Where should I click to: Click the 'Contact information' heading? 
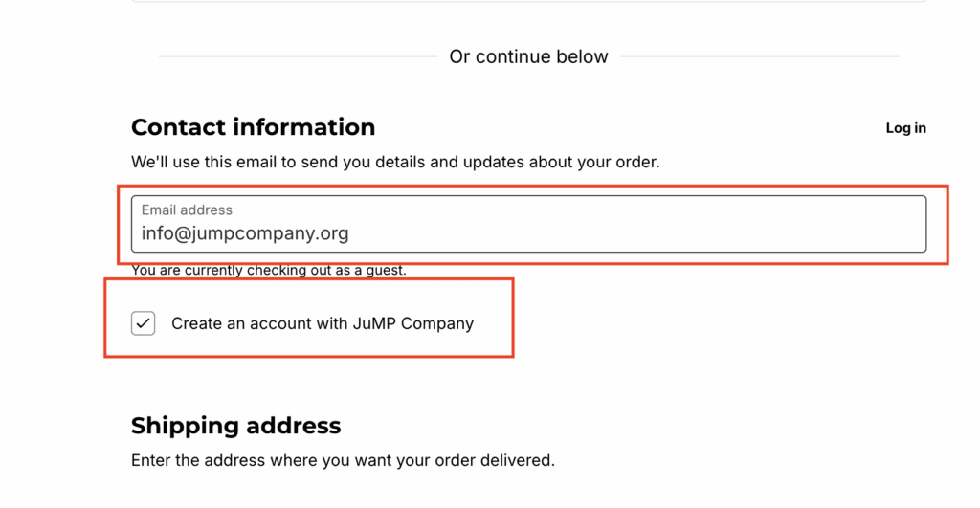(x=253, y=127)
